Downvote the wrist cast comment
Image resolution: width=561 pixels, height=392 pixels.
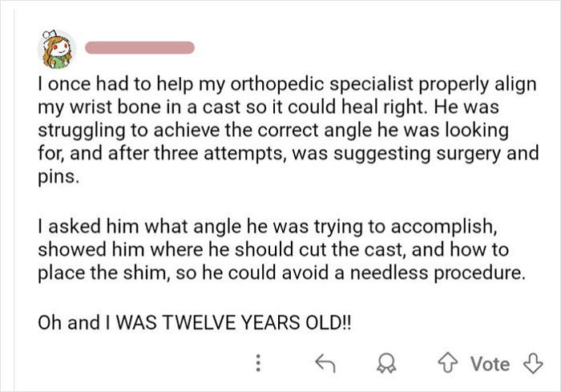pyautogui.click(x=527, y=364)
